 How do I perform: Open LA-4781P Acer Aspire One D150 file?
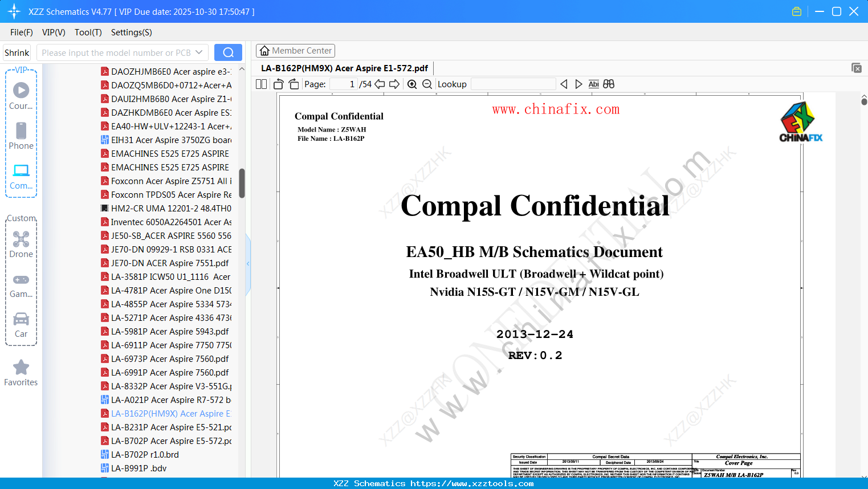pos(166,291)
